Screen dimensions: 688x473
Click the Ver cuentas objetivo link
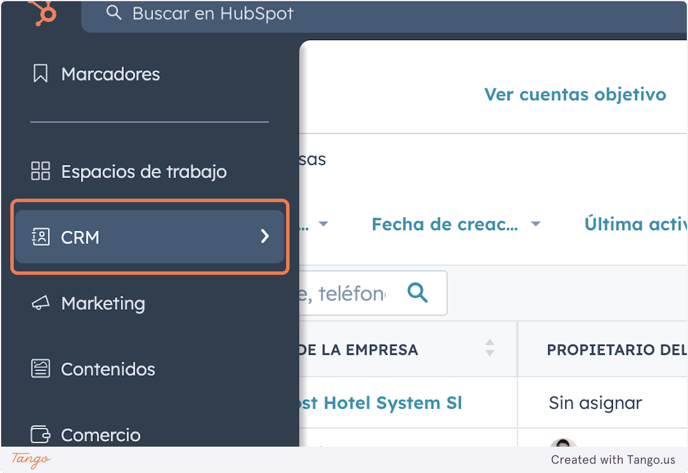click(x=575, y=94)
